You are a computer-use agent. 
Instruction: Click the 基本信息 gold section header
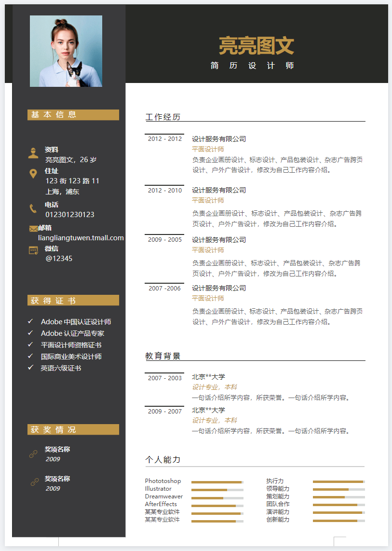(x=73, y=114)
